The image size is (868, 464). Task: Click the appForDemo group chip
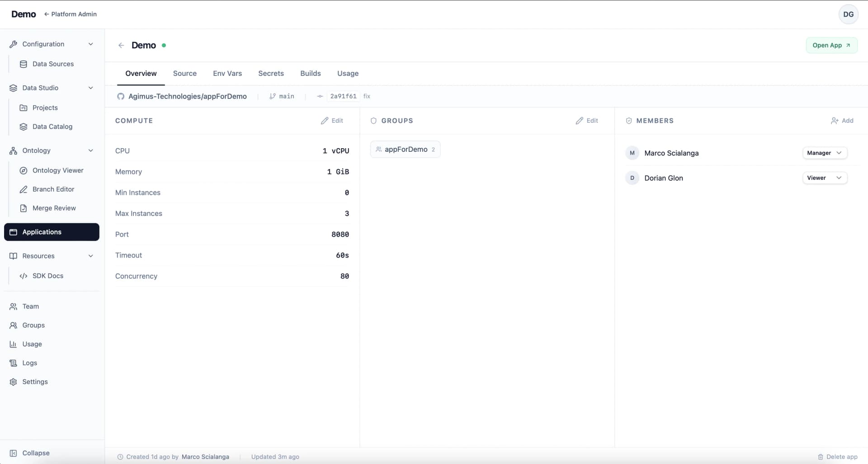405,149
